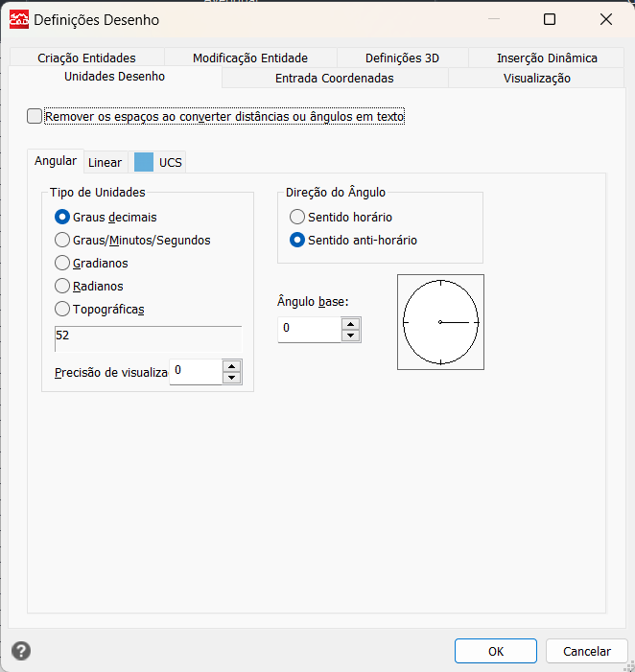Switch to the Linear sub-tab
635x672 pixels.
pos(106,162)
